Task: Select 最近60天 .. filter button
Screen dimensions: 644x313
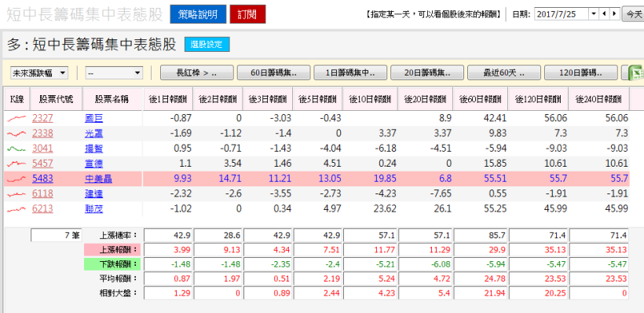Action: (x=504, y=73)
